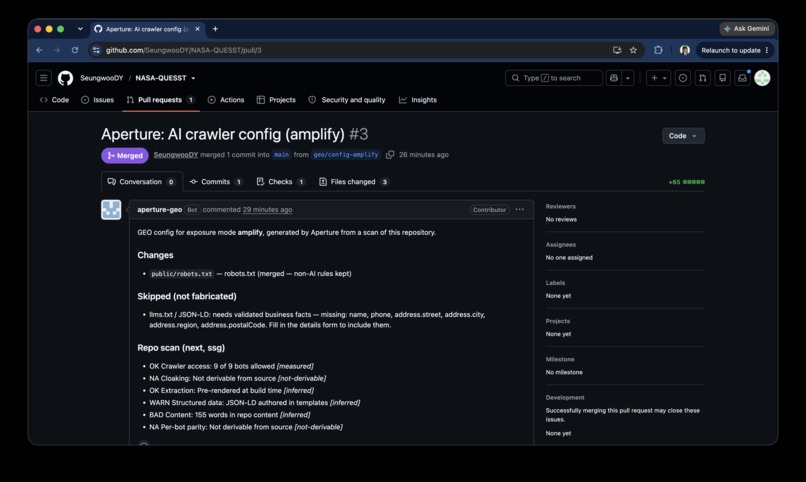806x482 pixels.
Task: Go to GitHub home via Octocat logo
Action: pyautogui.click(x=65, y=78)
